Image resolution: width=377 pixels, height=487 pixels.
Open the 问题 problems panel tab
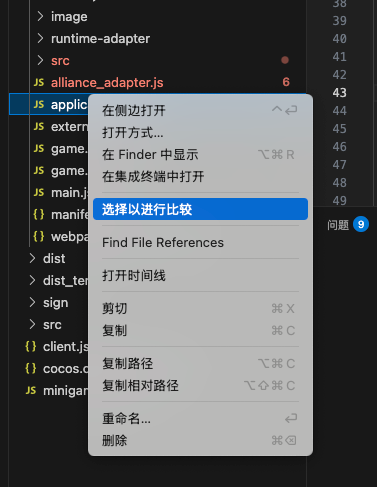coord(338,225)
